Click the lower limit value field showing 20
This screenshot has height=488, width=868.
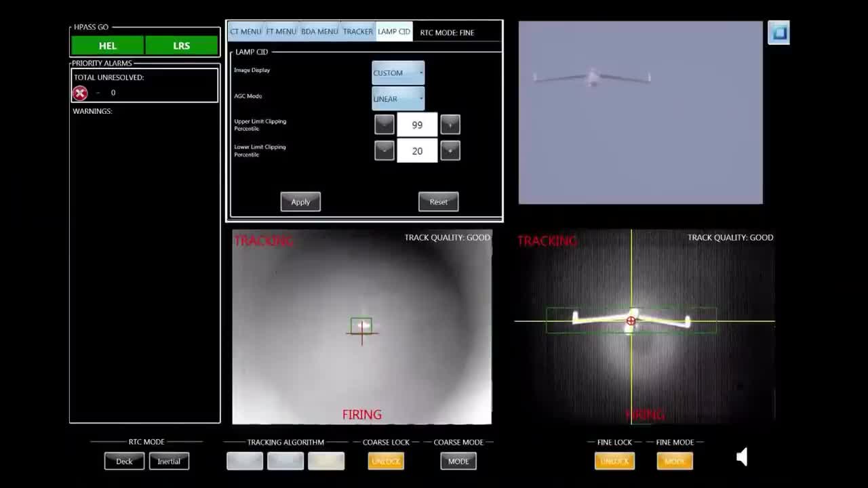[x=417, y=150]
